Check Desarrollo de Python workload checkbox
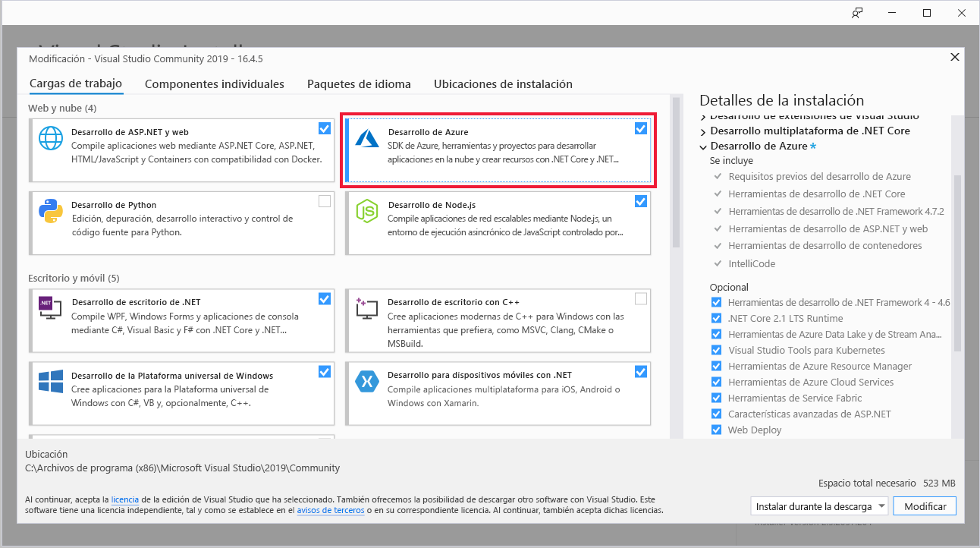The height and width of the screenshot is (548, 980). click(325, 201)
